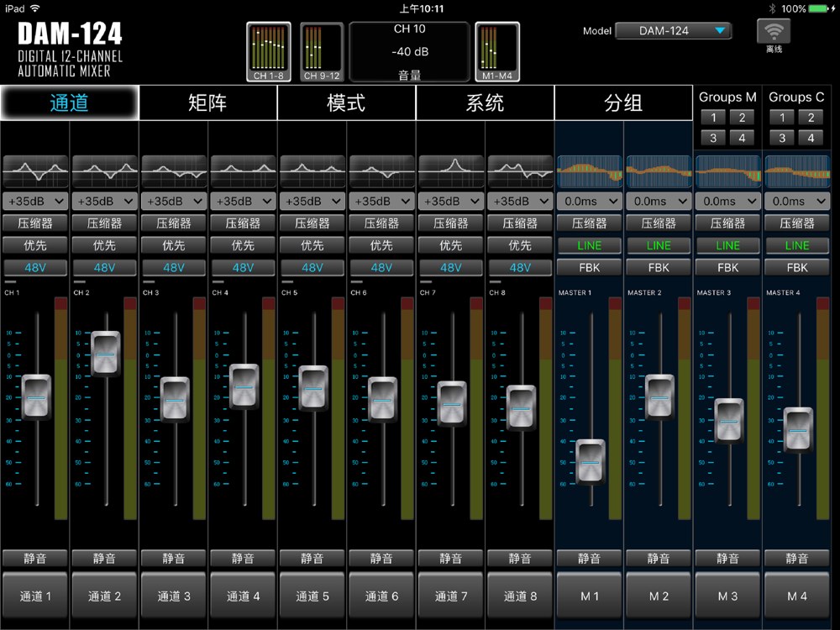Click the CH 2 fader knob
This screenshot has height=630, width=840.
pos(106,354)
